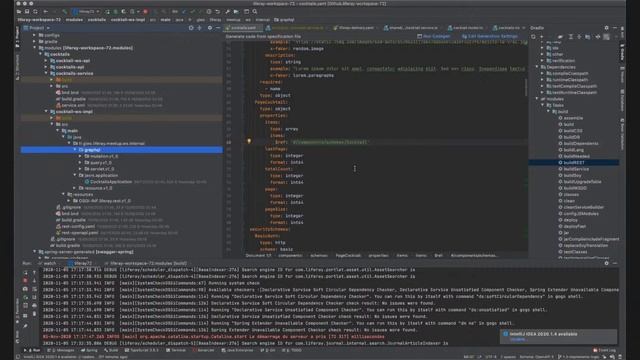This screenshot has height=360, width=640.
Task: Open the Spring tool window tab
Action: coord(89,350)
